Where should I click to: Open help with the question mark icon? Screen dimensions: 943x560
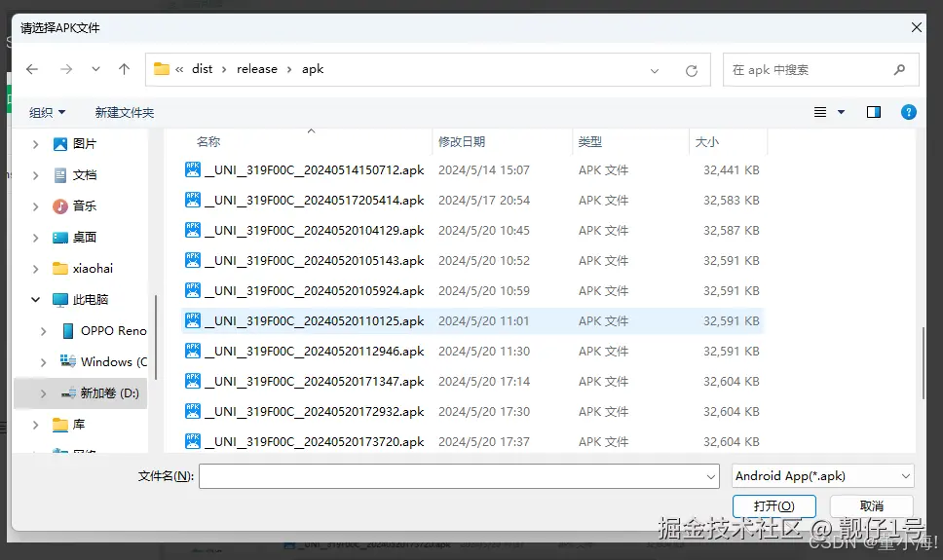click(x=909, y=112)
